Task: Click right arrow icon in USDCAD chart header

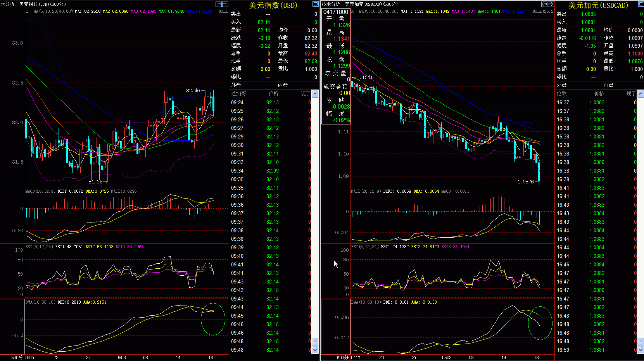Action: (x=551, y=4)
